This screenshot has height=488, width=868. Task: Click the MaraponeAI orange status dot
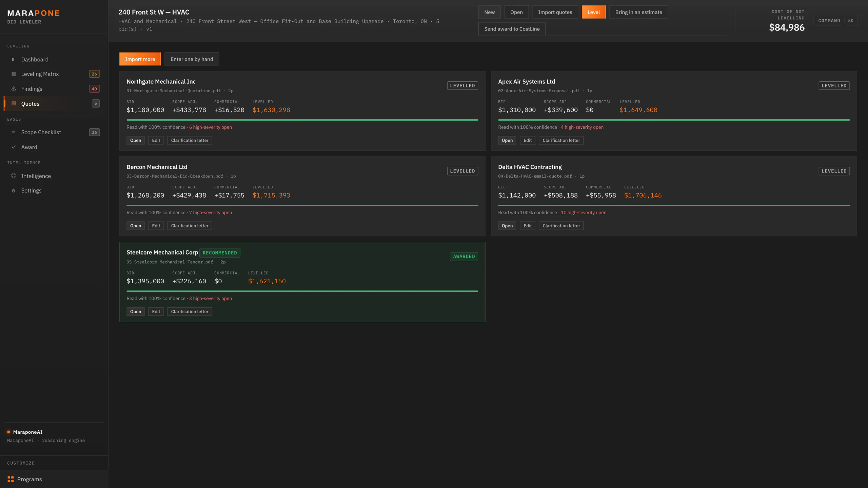[8, 432]
